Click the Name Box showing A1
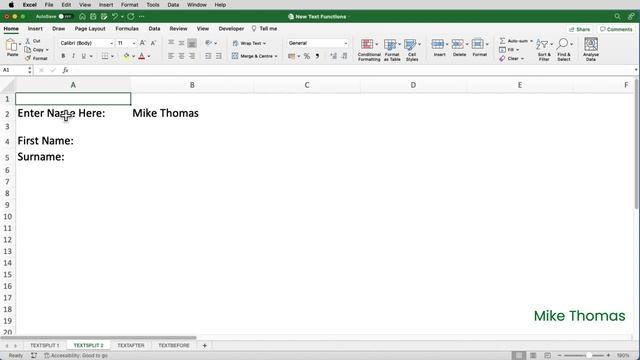The height and width of the screenshot is (360, 640). (14, 70)
